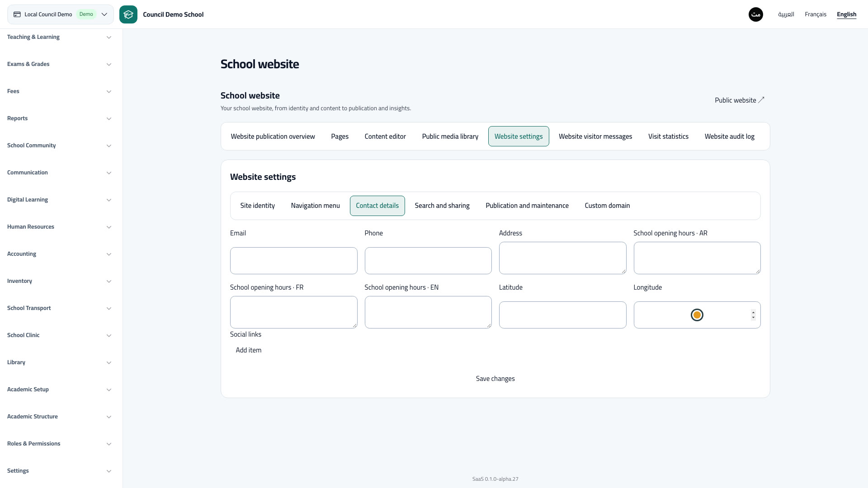Switch language to Arabic (العربية)

(x=786, y=14)
